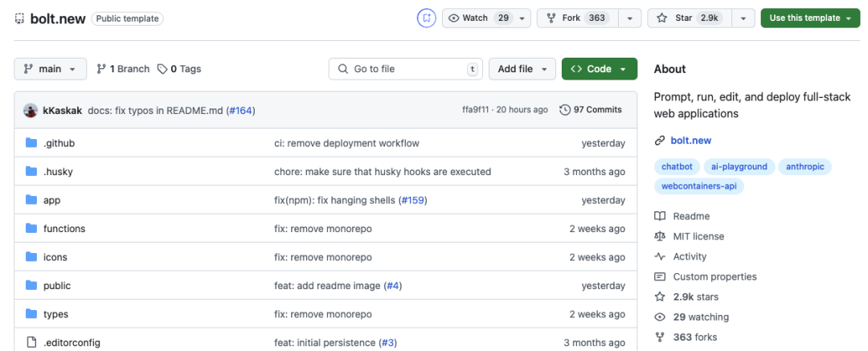Click the star icon beside 2.9k stars
This screenshot has height=351, width=868.
[x=659, y=296]
